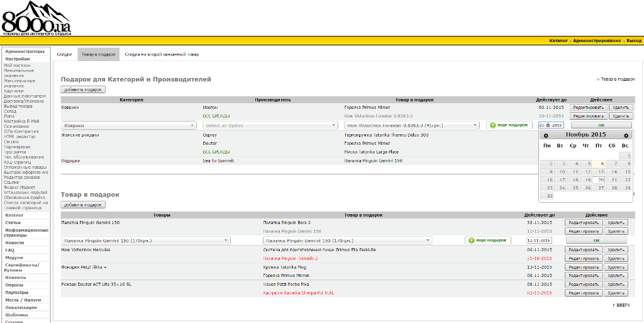Click 'еще подарок' plus button beside 12-11-2015 date field
The image size is (644, 323).
(x=488, y=241)
